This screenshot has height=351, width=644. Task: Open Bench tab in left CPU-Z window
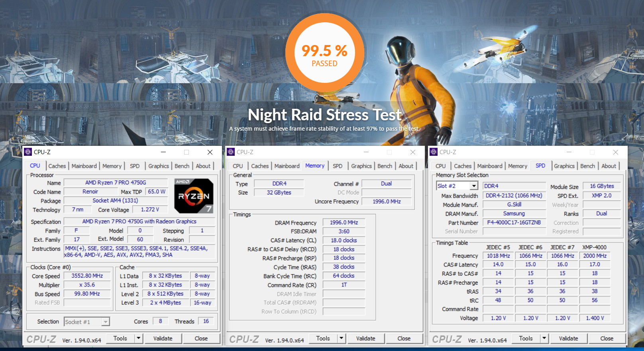tap(182, 166)
